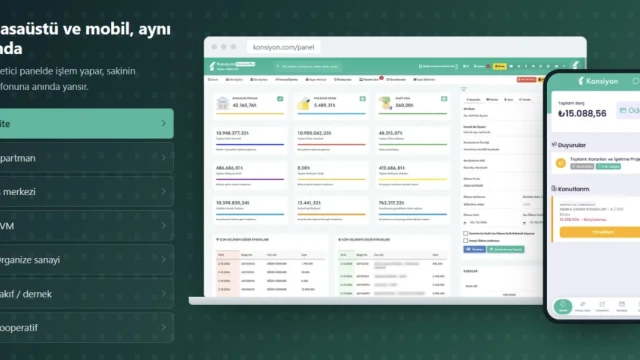Click the 762.217,22 summary card

413,211
